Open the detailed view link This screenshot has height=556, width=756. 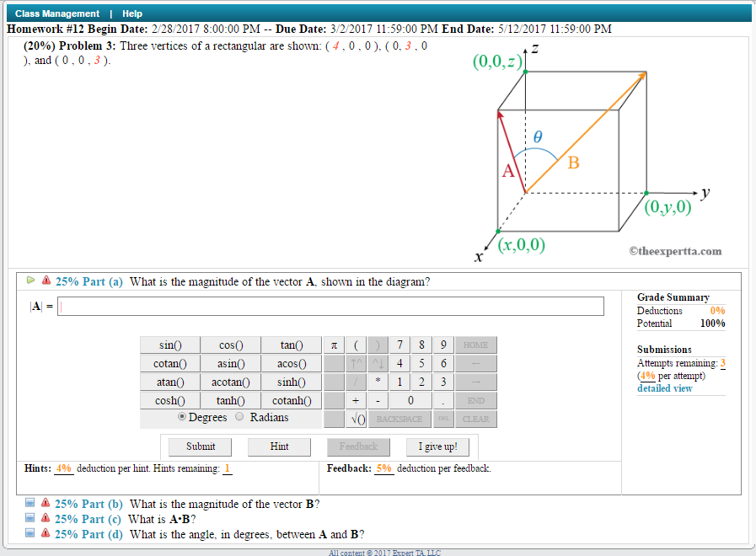coord(666,388)
